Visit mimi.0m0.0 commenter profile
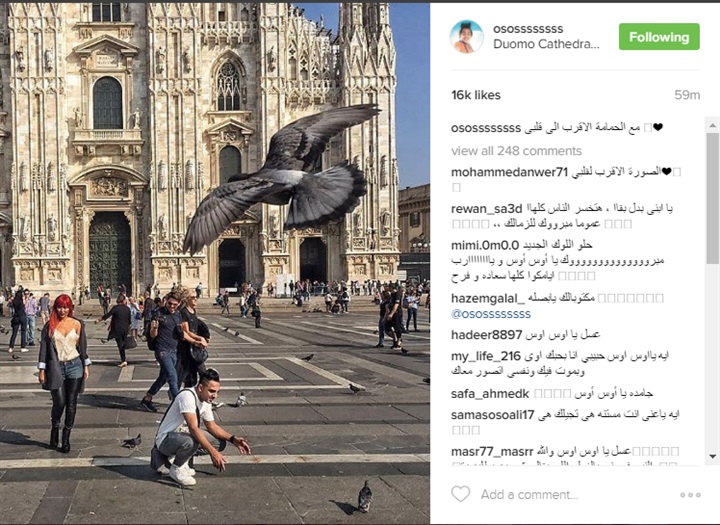Screen dimensions: 720x525 tap(485, 245)
